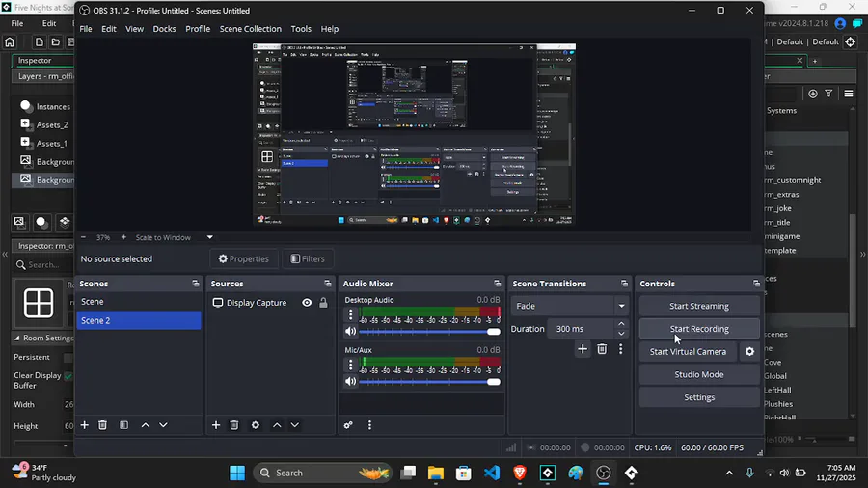Pop out the Scene Transitions dock
Image resolution: width=868 pixels, height=488 pixels.
coord(624,284)
